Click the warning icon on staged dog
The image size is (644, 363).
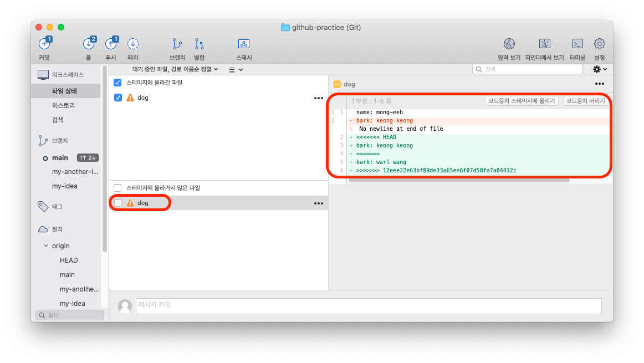[130, 98]
